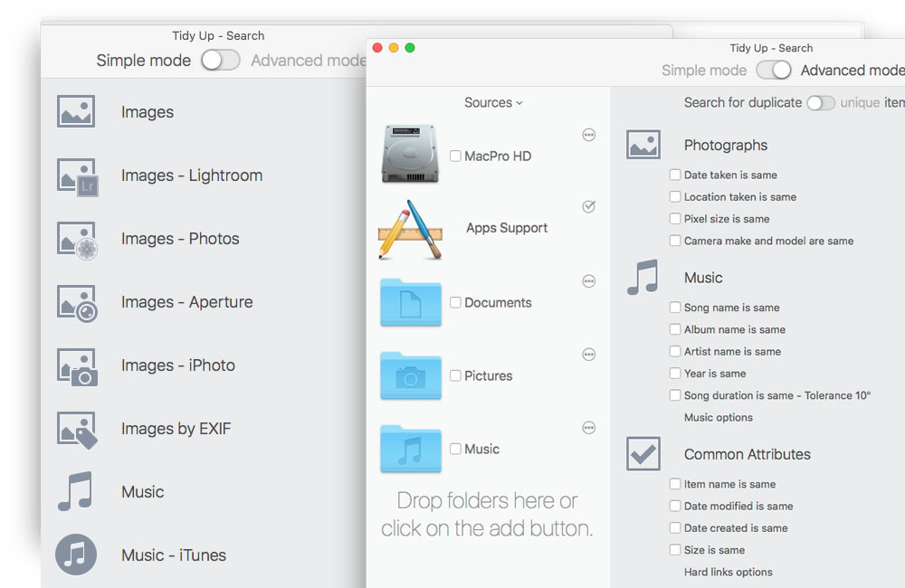Tick the Music source folder checkbox
The width and height of the screenshot is (905, 588).
click(x=455, y=449)
